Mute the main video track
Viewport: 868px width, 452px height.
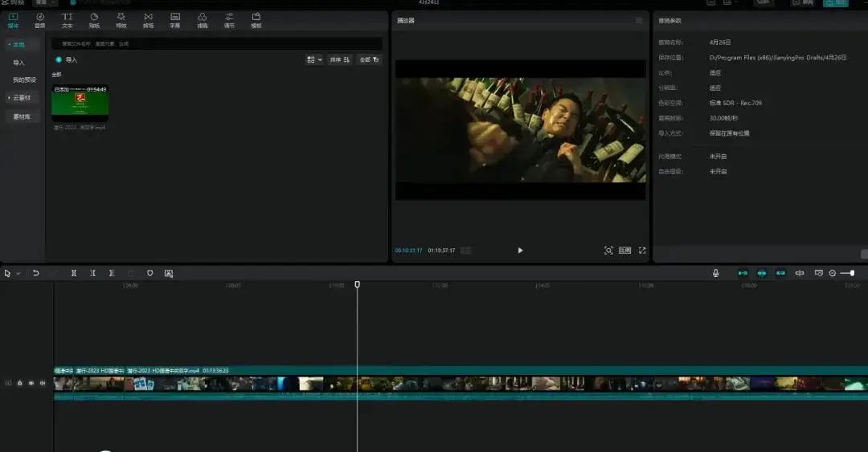click(x=42, y=383)
